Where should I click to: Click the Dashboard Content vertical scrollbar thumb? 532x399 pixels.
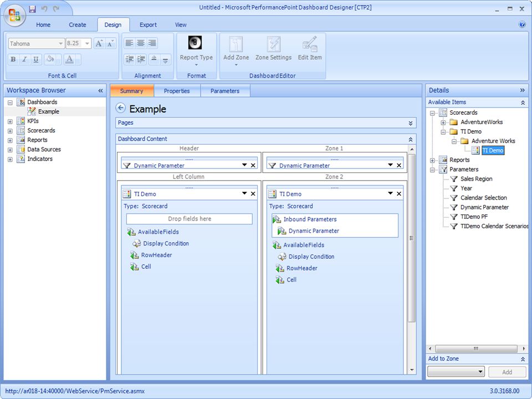coord(412,238)
